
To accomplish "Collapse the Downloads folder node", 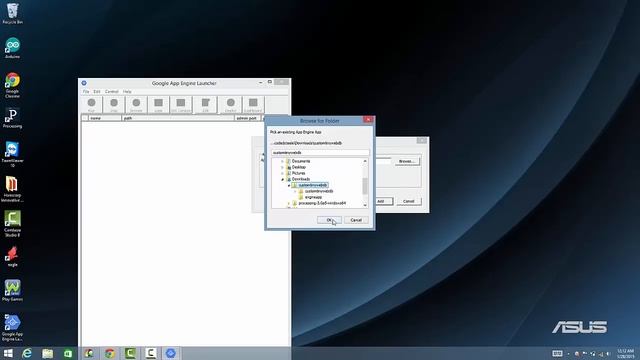I will [282, 179].
